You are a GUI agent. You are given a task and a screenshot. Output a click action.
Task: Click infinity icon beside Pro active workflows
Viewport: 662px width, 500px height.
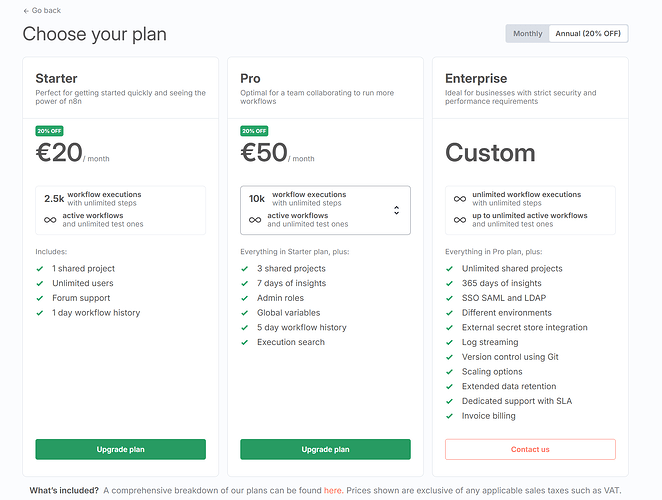(254, 220)
